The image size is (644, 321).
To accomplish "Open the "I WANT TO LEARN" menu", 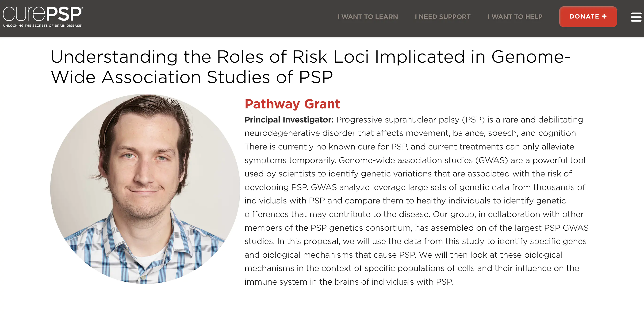I will (368, 17).
